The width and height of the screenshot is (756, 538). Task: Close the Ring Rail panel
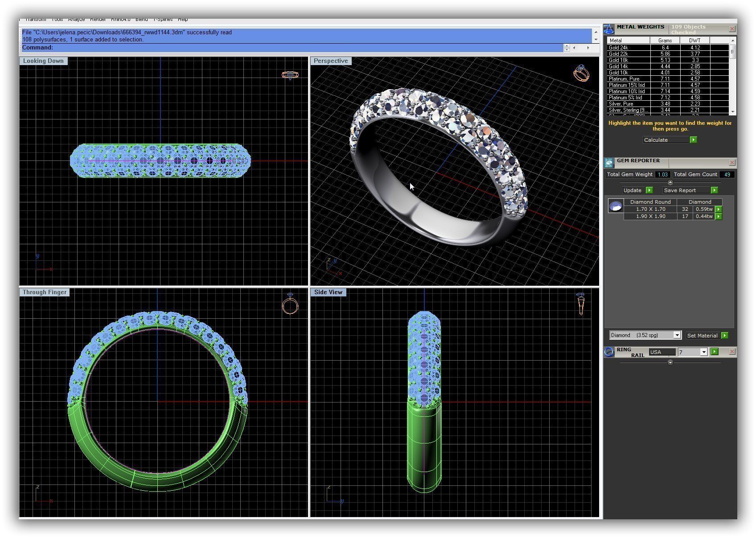tap(732, 352)
